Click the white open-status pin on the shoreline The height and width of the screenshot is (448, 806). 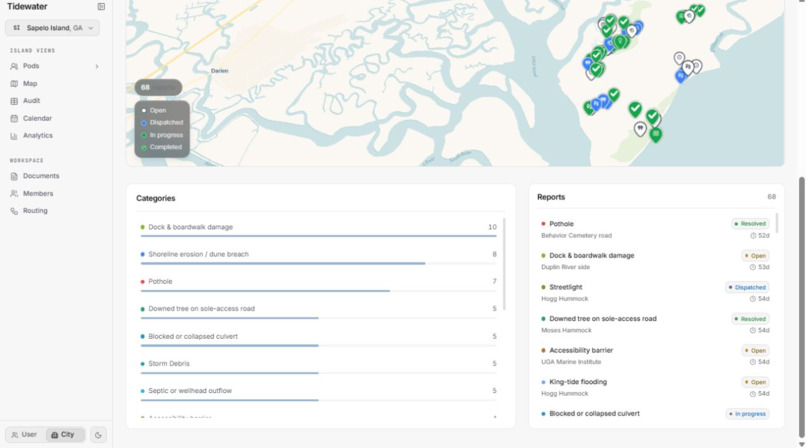(640, 129)
